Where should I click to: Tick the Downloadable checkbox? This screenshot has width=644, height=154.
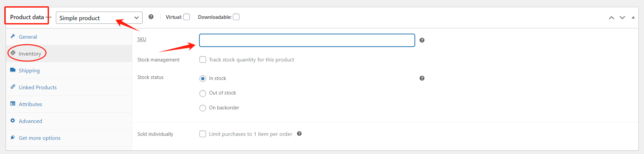(236, 17)
